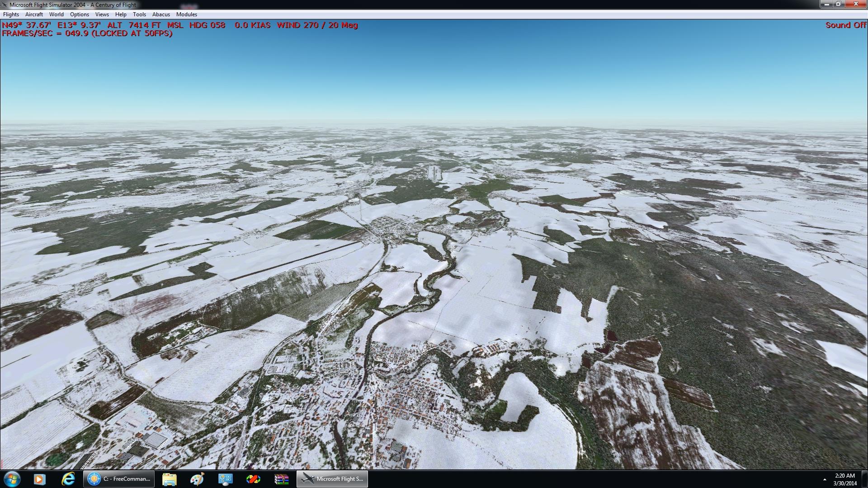Minimize the Flight Simulator window
The width and height of the screenshot is (868, 488).
point(827,4)
